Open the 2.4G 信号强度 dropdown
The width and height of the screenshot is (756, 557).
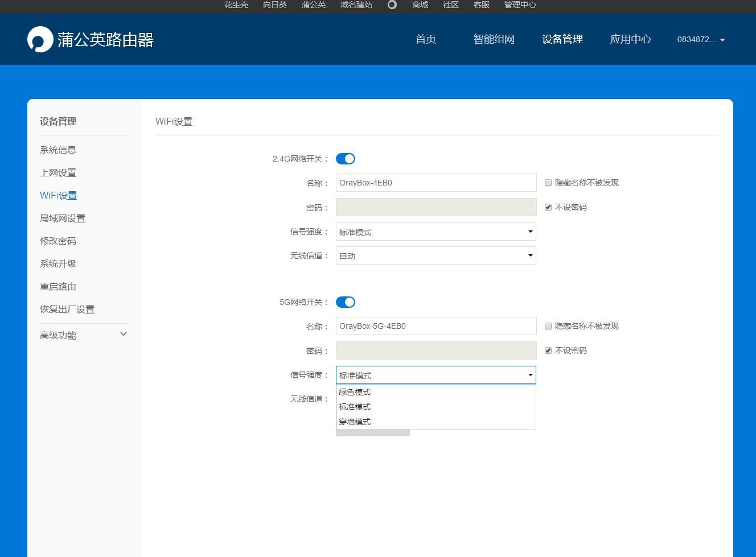click(436, 232)
